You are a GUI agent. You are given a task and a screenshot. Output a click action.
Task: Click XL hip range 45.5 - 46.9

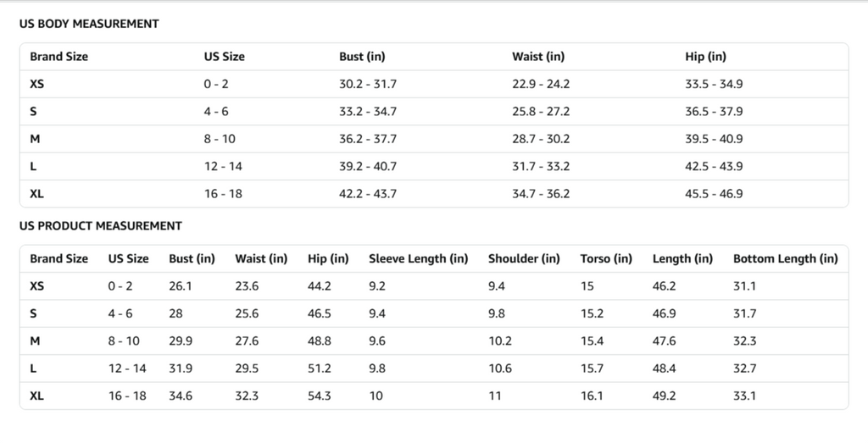pyautogui.click(x=714, y=194)
